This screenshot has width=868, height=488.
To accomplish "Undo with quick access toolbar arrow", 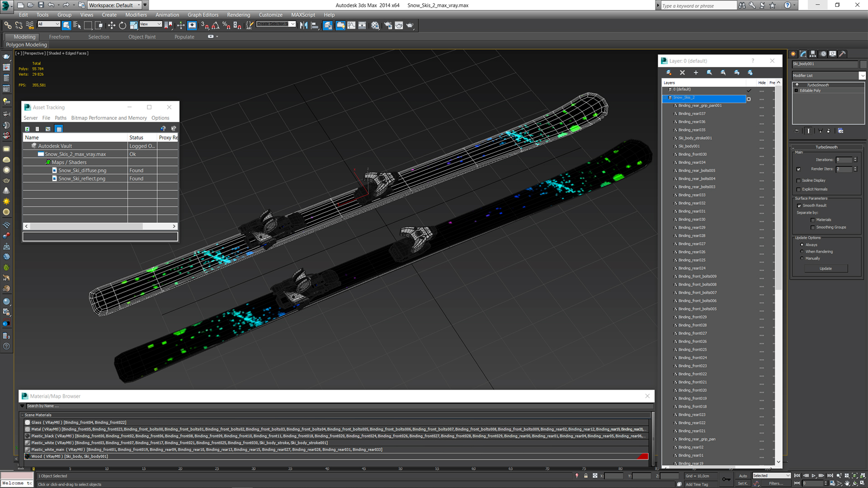I will 51,5.
